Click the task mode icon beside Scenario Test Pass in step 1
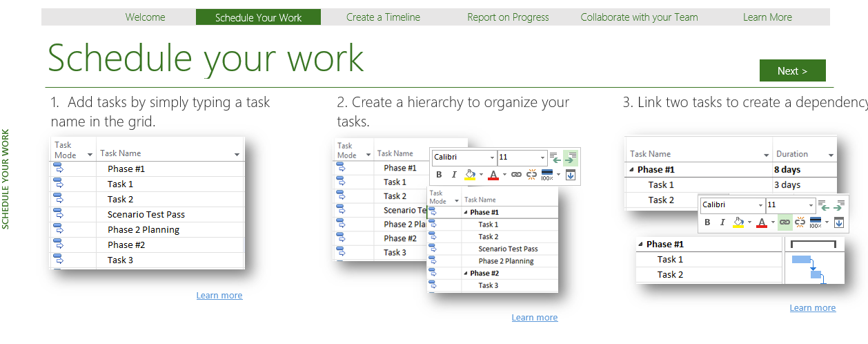Image resolution: width=868 pixels, height=344 pixels. tap(58, 214)
